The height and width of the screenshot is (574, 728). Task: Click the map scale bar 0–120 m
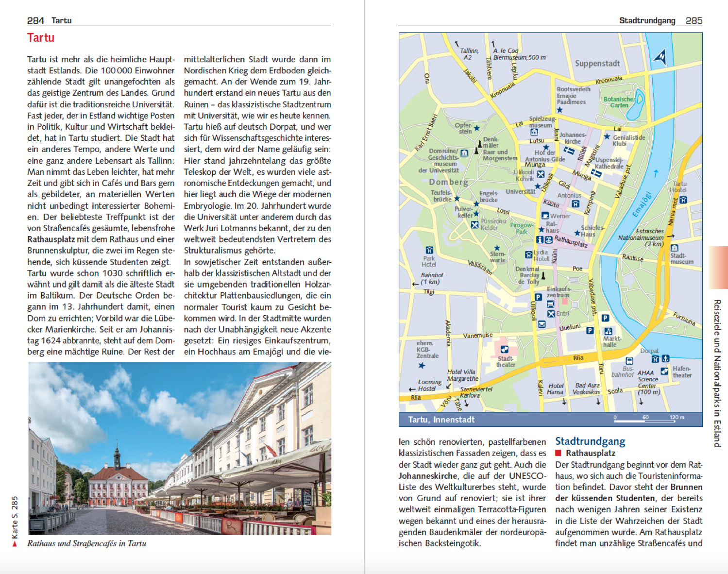(649, 419)
